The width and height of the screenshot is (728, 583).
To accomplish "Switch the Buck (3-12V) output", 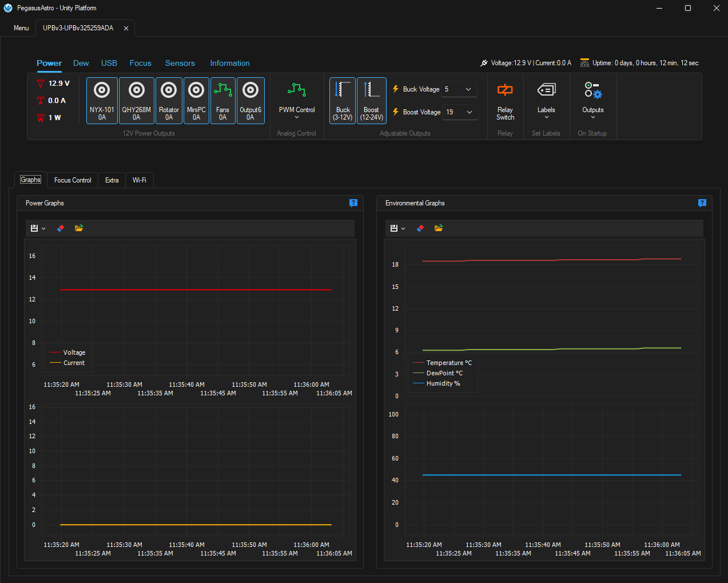I will 343,100.
